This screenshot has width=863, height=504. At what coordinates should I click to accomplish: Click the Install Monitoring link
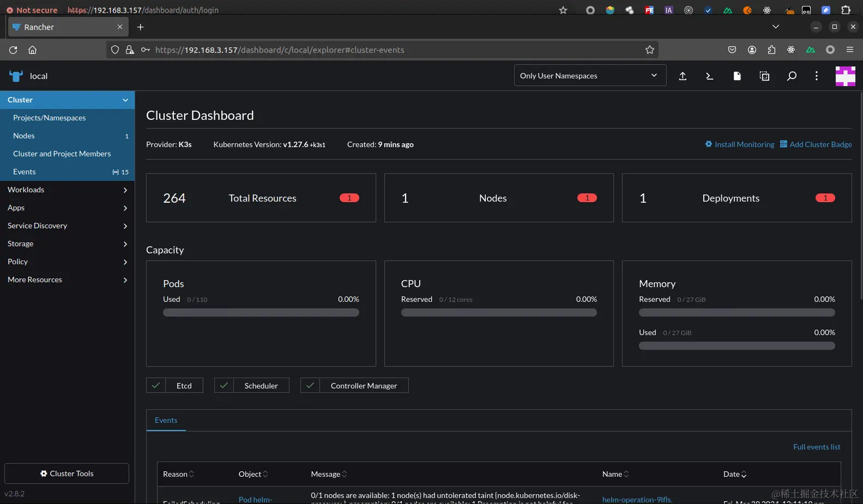[x=744, y=144]
